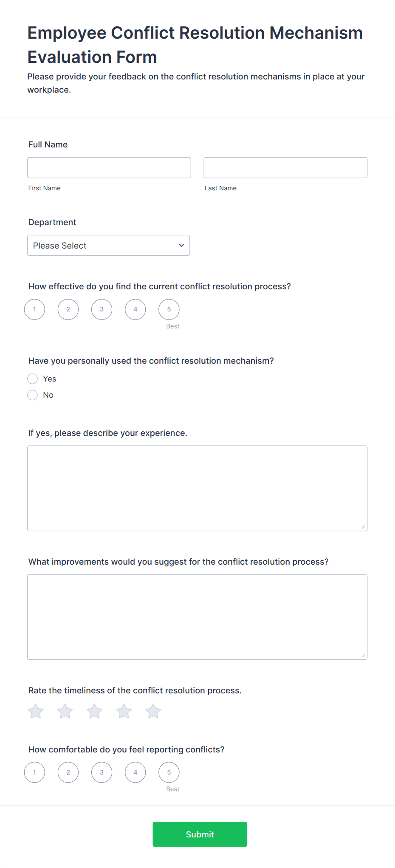Image resolution: width=395 pixels, height=868 pixels.
Task: Select four stars for timeliness
Action: pyautogui.click(x=123, y=711)
